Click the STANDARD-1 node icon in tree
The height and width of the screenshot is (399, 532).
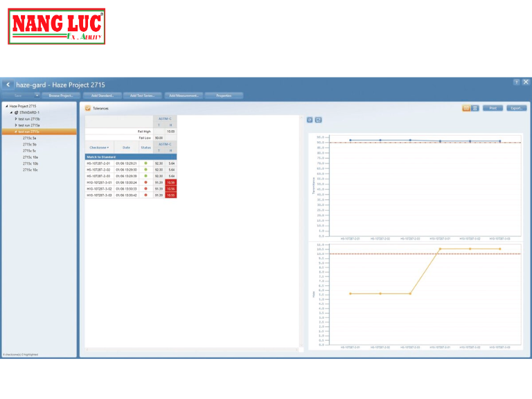coord(16,112)
